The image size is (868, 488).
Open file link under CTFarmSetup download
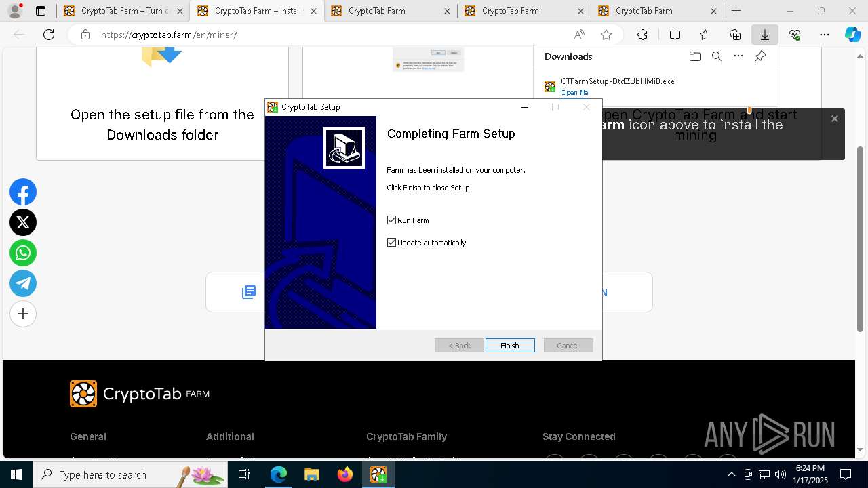574,93
